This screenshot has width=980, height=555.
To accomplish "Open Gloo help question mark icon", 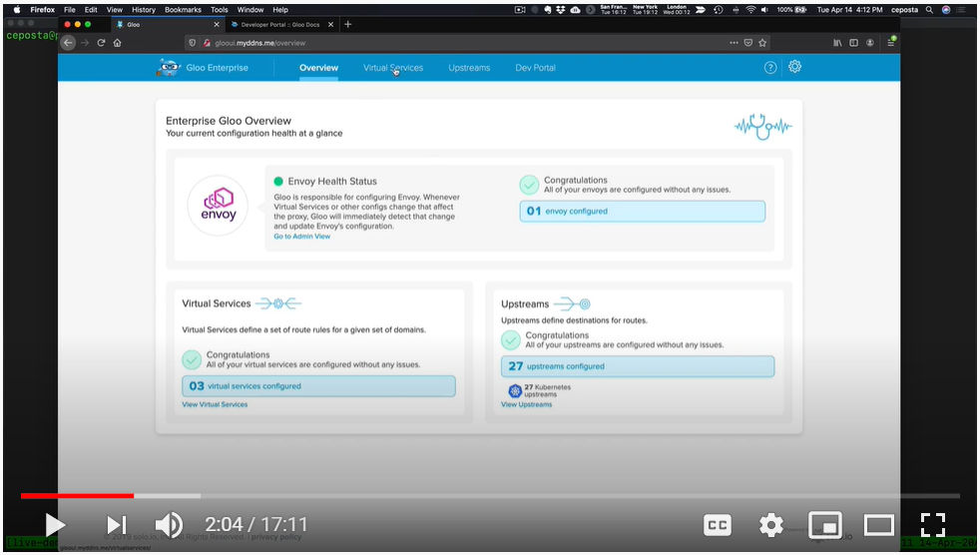I will pyautogui.click(x=770, y=68).
